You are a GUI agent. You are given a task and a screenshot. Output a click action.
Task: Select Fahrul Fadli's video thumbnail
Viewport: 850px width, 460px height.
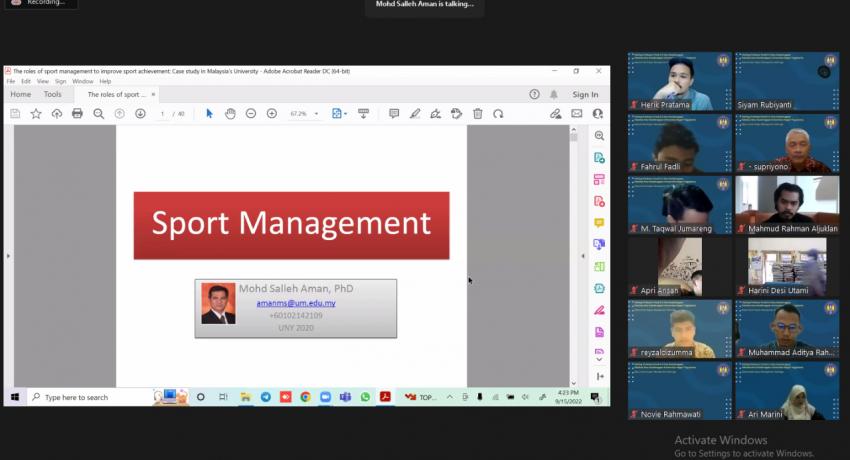point(680,144)
